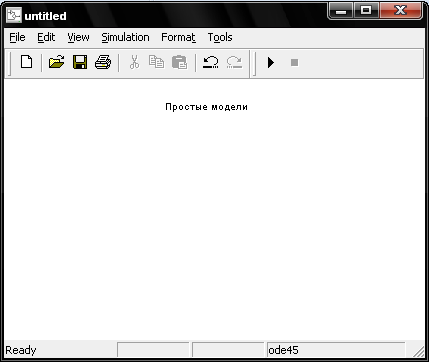
Task: Minimize the untitled window
Action: [341, 11]
